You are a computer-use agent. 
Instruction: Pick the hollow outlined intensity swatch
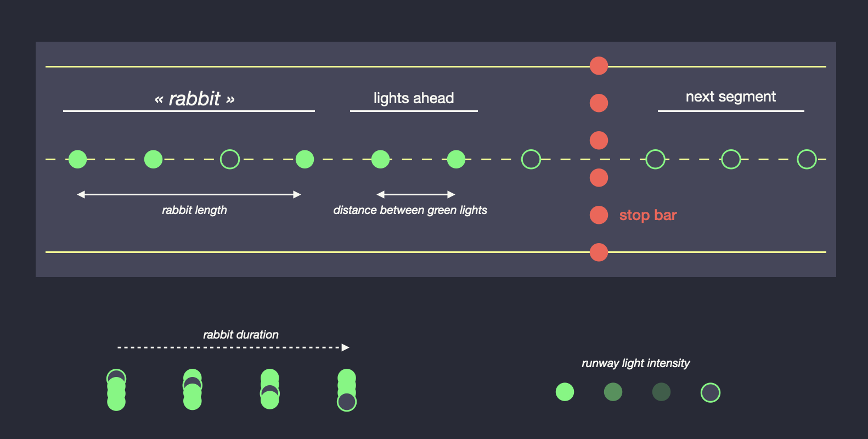[710, 392]
